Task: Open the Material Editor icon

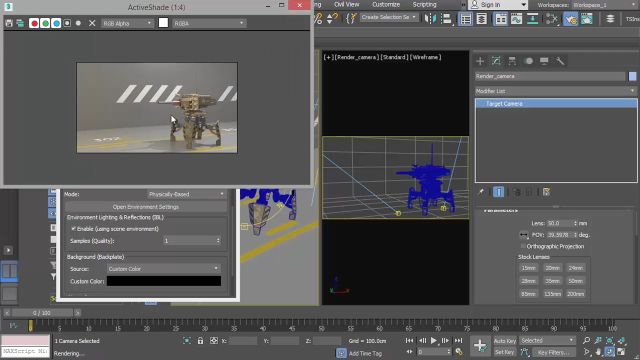Action: pos(552,19)
